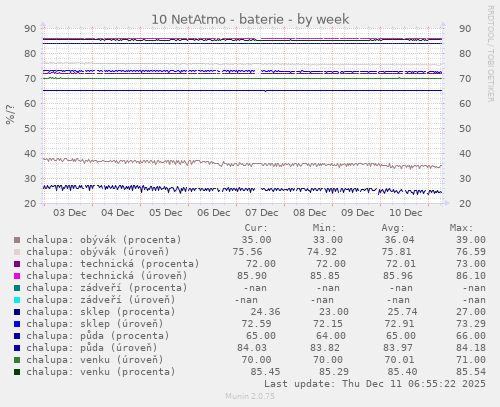Select legend label chalupa: obývák (úroveň)
The image size is (500, 407).
click(98, 252)
